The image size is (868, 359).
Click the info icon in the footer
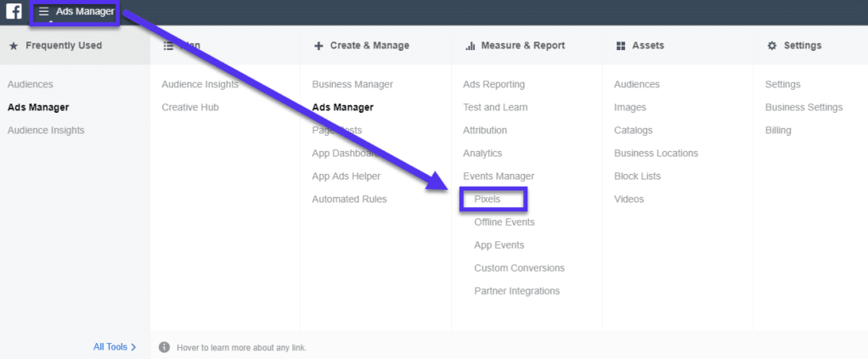coord(164,347)
